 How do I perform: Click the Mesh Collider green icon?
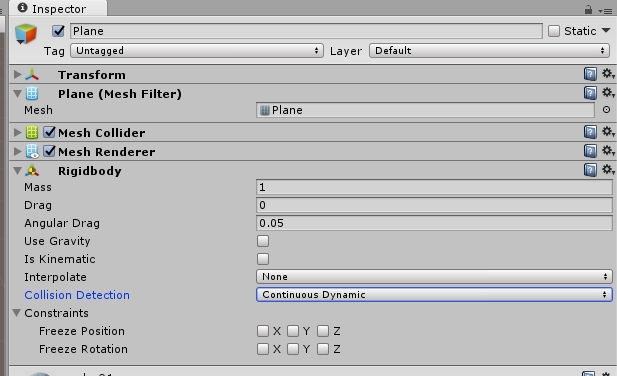click(32, 132)
